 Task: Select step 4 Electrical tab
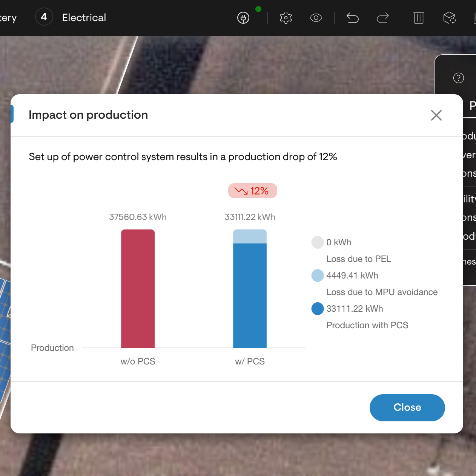pos(84,18)
